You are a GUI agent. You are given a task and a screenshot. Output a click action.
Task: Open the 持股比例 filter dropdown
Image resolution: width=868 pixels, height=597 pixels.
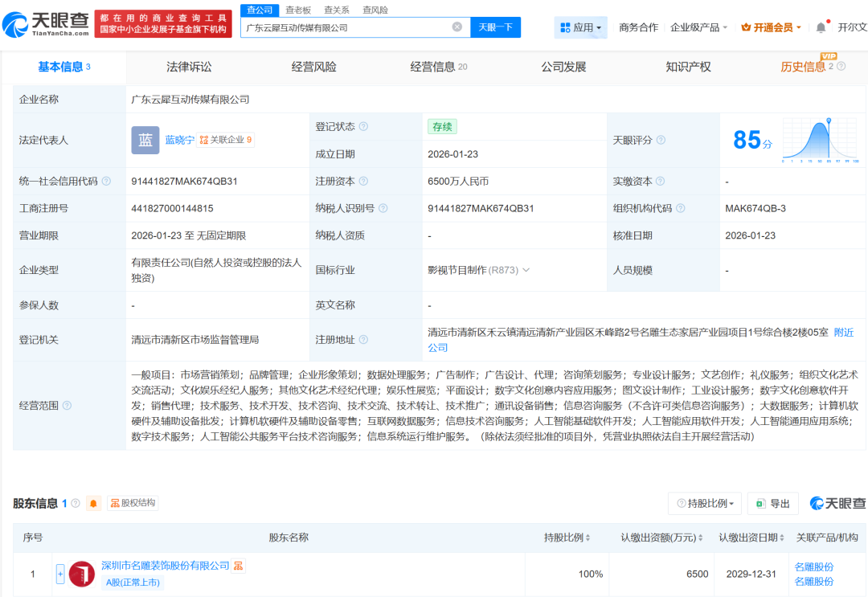click(707, 504)
